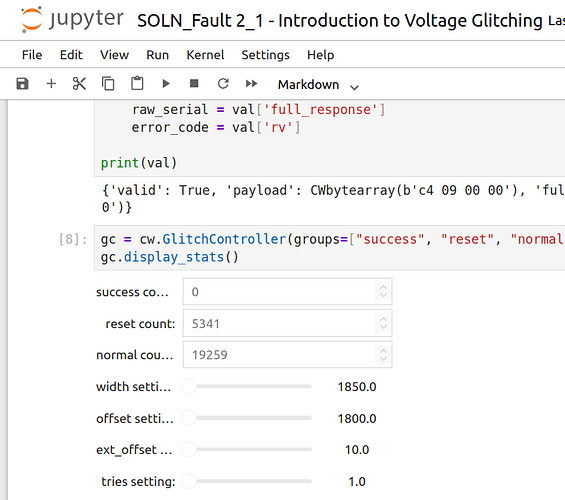
Task: Open the Kernel menu
Action: tap(205, 55)
